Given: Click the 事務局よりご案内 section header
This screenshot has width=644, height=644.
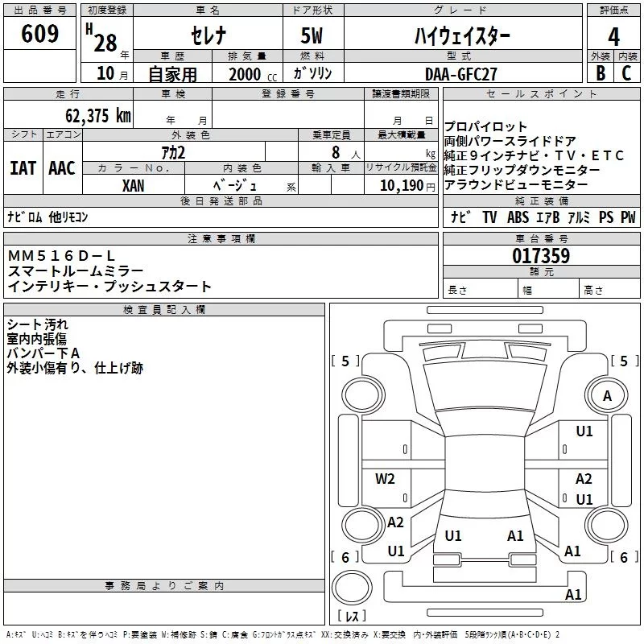Looking at the screenshot, I should (x=164, y=586).
